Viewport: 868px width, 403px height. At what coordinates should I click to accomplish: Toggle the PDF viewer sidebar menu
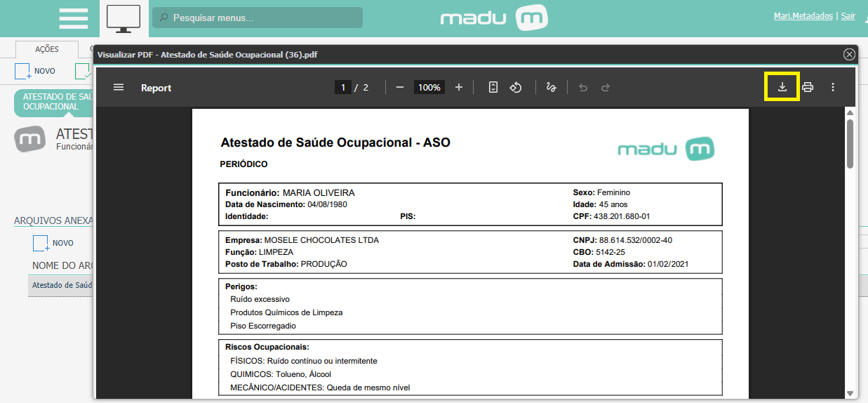(119, 87)
